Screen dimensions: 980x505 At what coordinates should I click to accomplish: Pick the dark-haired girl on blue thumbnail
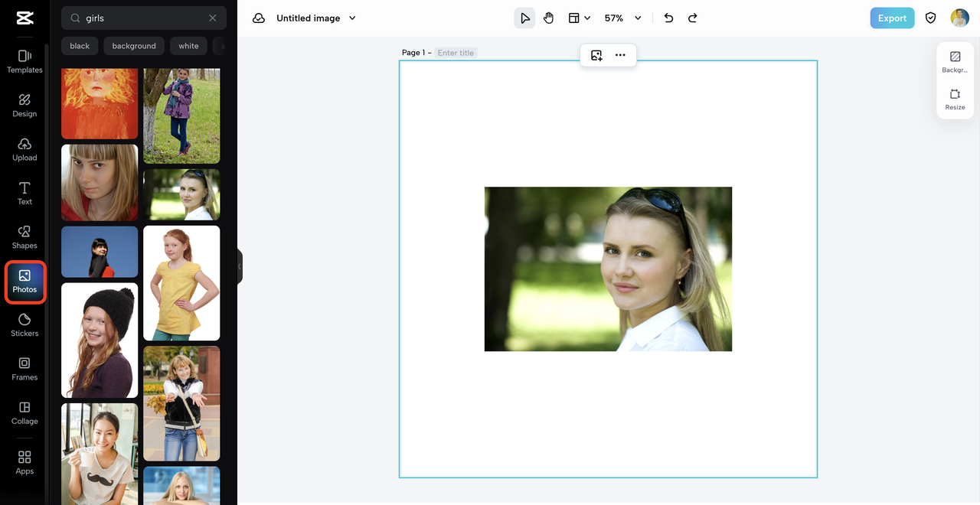point(100,252)
